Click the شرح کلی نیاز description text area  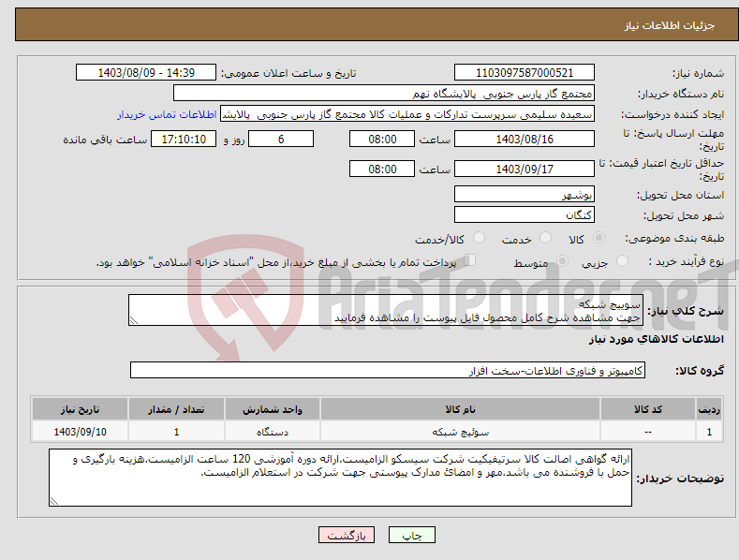click(x=386, y=310)
